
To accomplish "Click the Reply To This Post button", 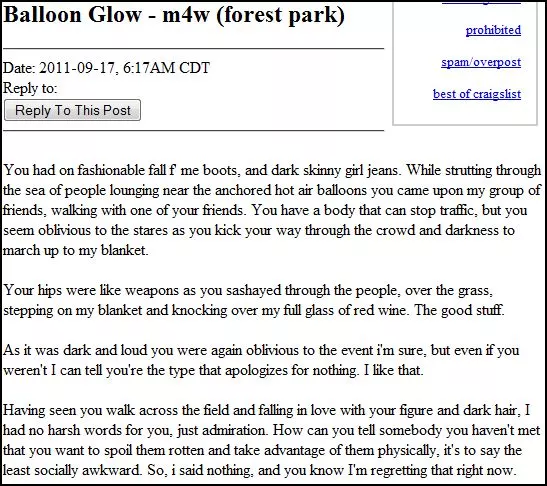I will click(73, 110).
